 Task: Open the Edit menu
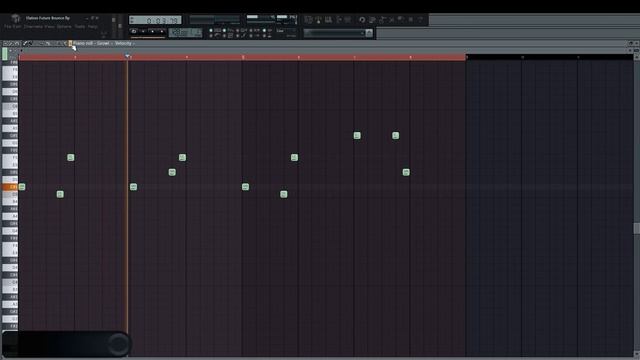(16, 27)
